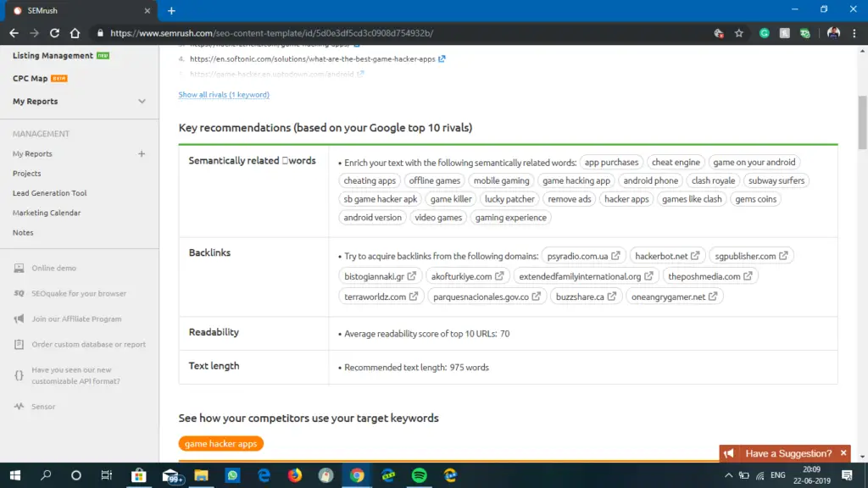
Task: Click the Online demo link
Action: click(53, 268)
